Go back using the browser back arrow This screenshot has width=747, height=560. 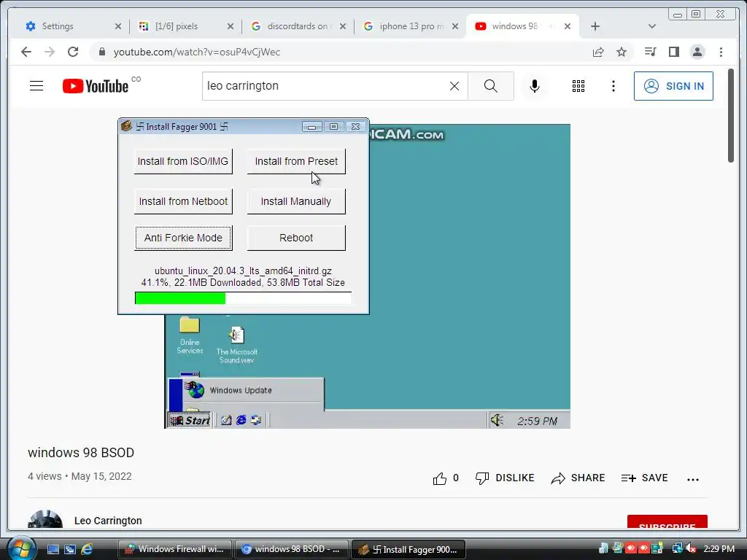tap(26, 52)
